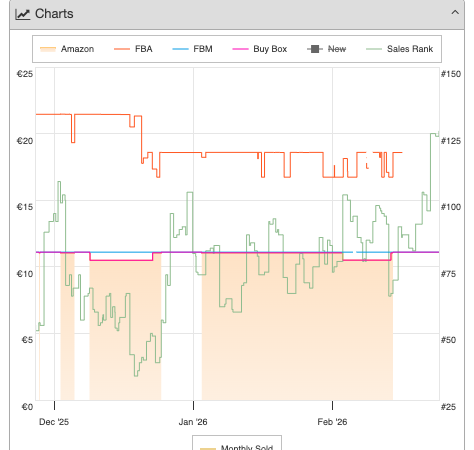Click the #150 rank axis label

pos(451,74)
